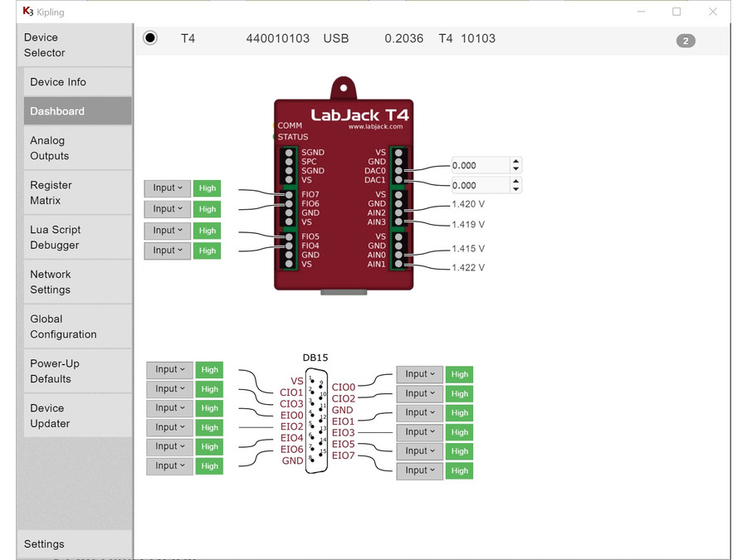The image size is (747, 560).
Task: Click the DAC1 value input field
Action: [x=480, y=185]
